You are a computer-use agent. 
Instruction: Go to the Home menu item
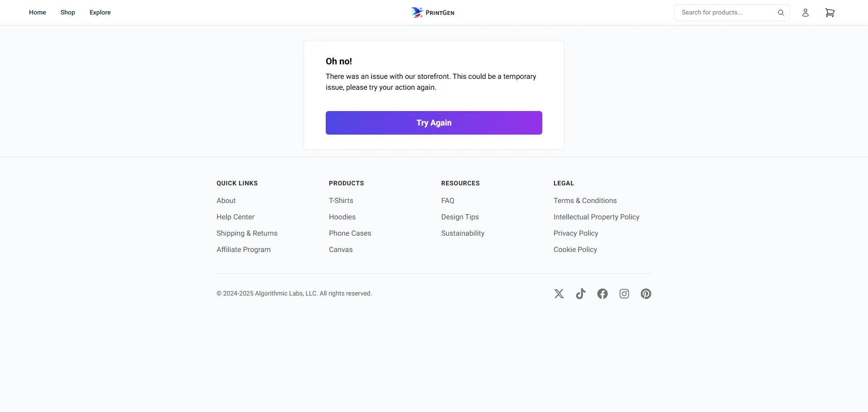37,12
